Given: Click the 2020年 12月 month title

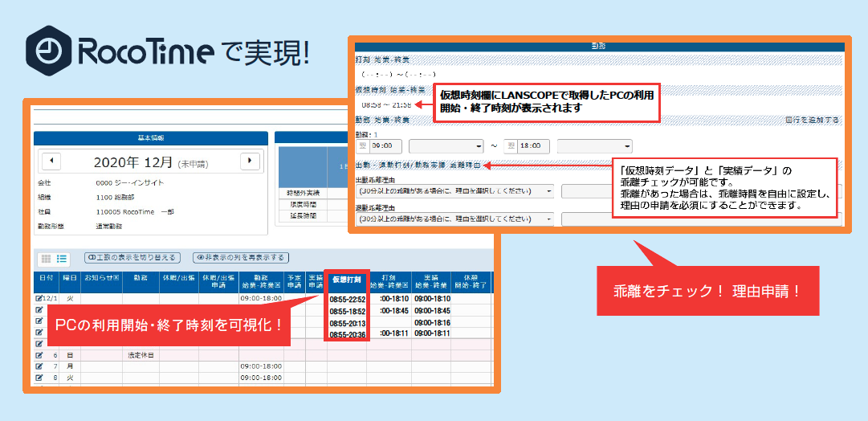Looking at the screenshot, I should tap(134, 161).
